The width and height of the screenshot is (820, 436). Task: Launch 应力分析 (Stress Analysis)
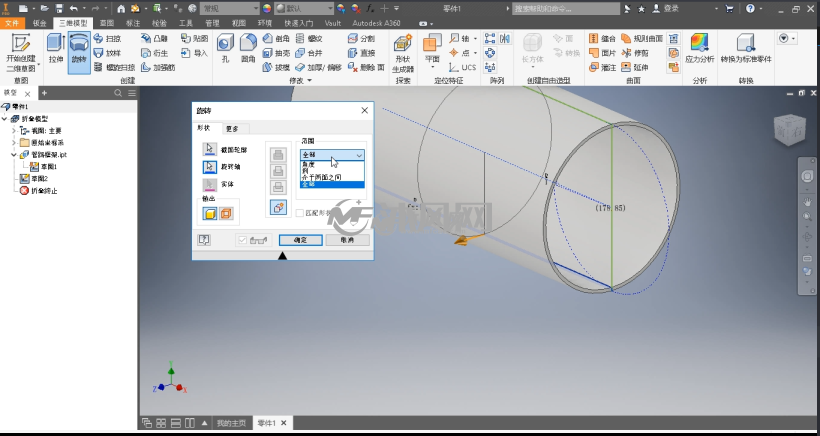pos(699,48)
